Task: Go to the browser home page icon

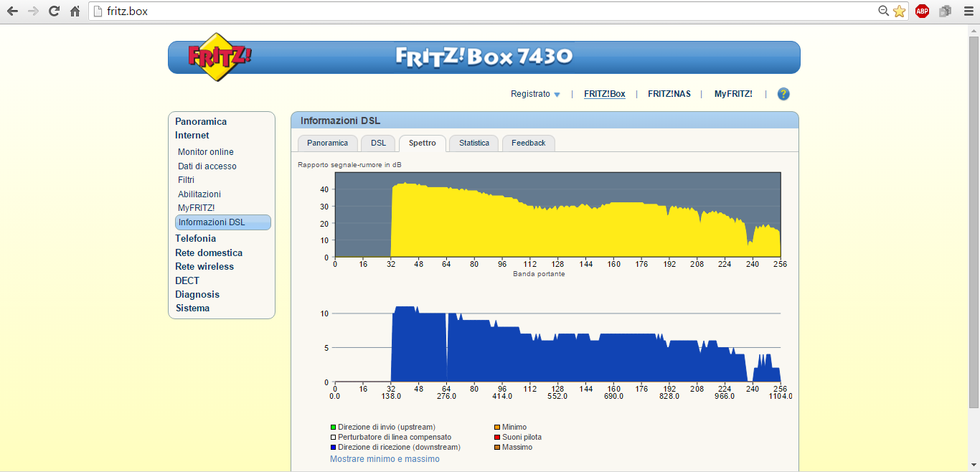Action: [75, 11]
